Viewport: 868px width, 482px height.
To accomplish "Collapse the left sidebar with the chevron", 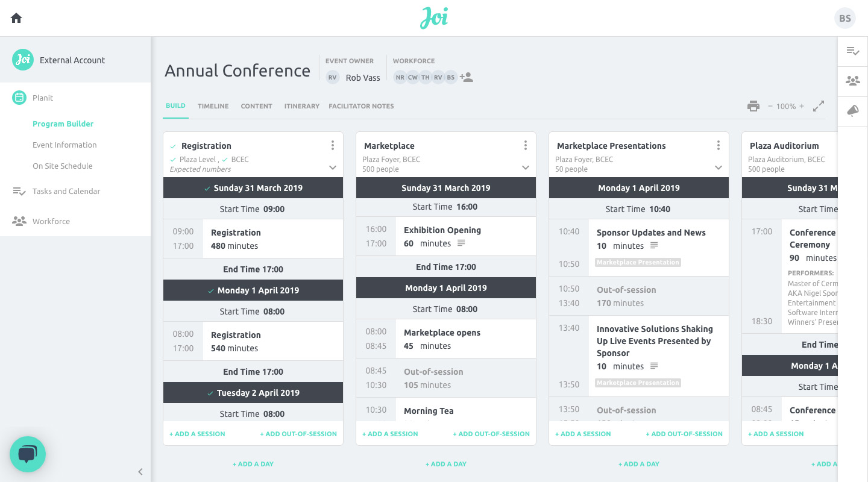I will coord(140,472).
